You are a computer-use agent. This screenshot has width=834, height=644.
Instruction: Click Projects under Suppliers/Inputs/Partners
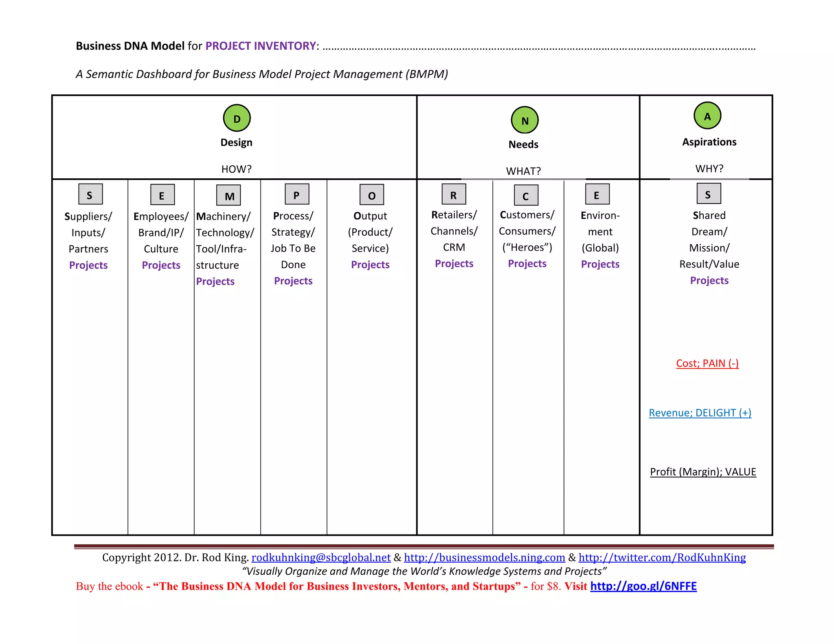88,265
